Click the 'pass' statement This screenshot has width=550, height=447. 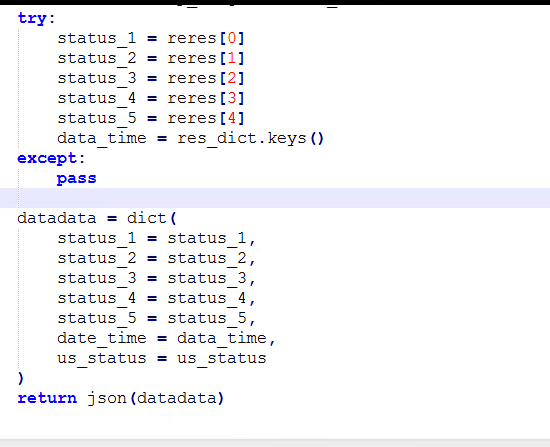coord(76,179)
